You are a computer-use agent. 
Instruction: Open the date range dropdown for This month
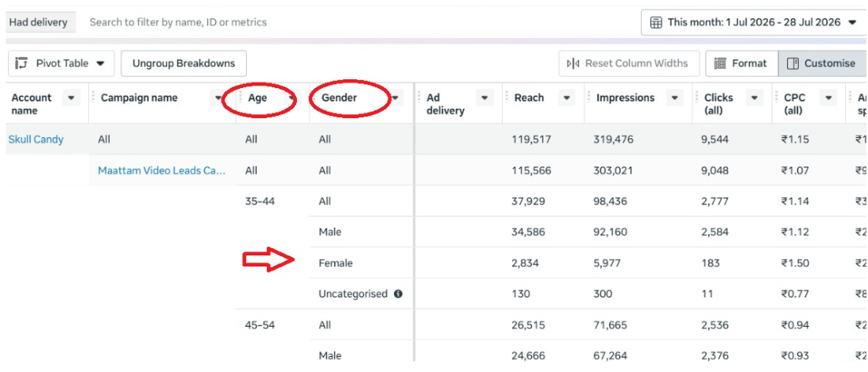pos(852,23)
